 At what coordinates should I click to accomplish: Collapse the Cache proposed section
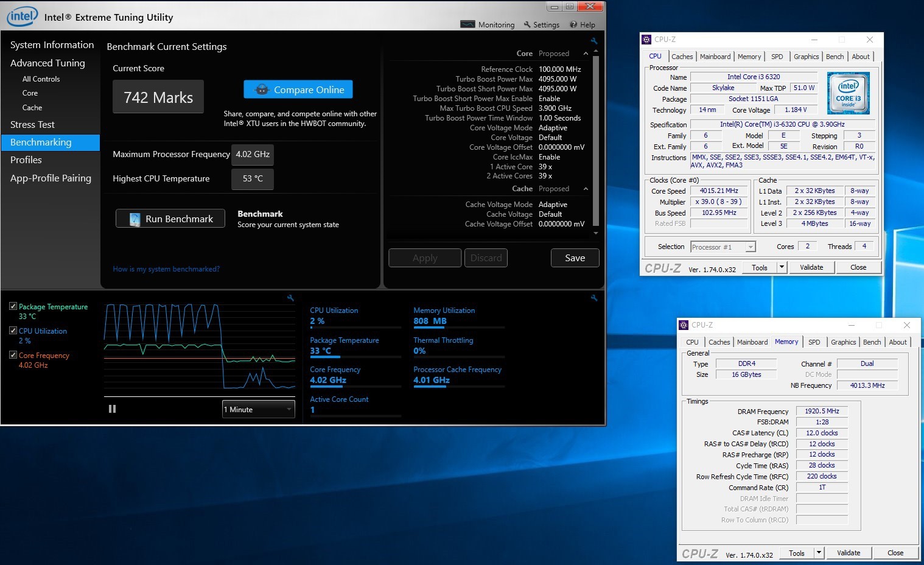point(586,189)
